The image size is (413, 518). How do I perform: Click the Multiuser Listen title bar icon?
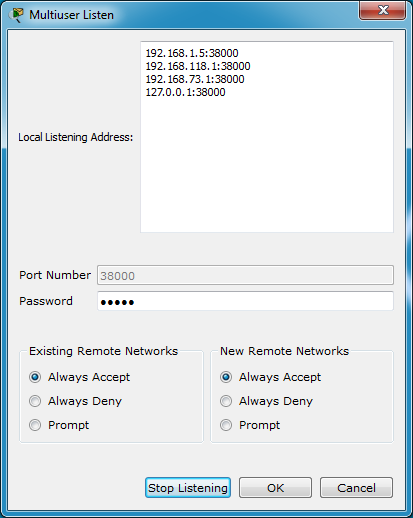pos(16,15)
